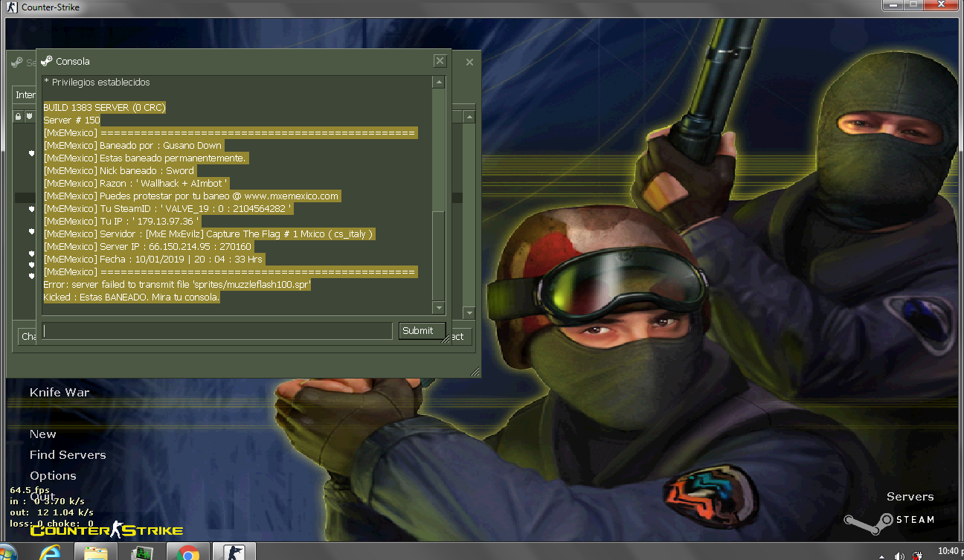
Task: Select the Internet tab in server browser
Action: (x=25, y=95)
